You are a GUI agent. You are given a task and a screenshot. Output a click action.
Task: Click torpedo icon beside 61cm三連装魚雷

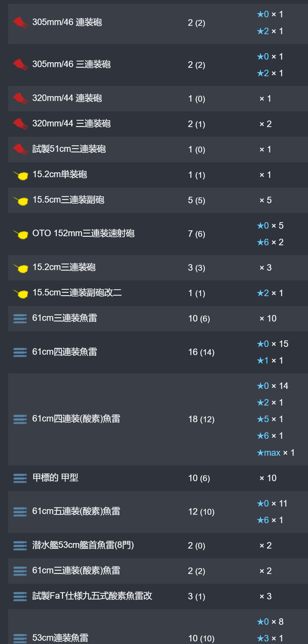20,318
